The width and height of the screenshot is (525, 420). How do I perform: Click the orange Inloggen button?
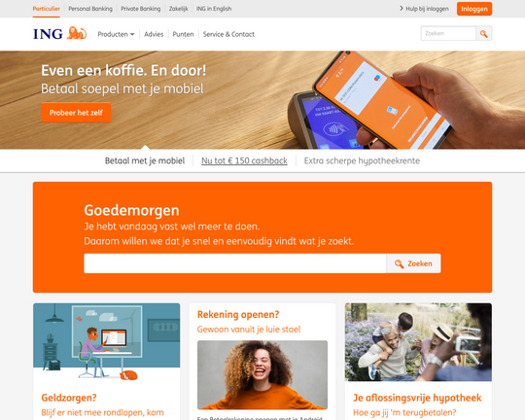pyautogui.click(x=474, y=9)
